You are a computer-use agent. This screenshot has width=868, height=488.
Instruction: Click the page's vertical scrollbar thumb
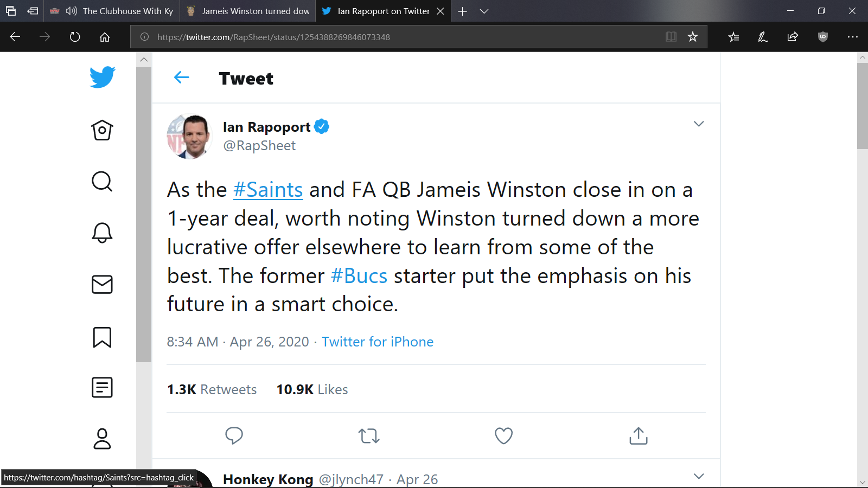(863, 106)
